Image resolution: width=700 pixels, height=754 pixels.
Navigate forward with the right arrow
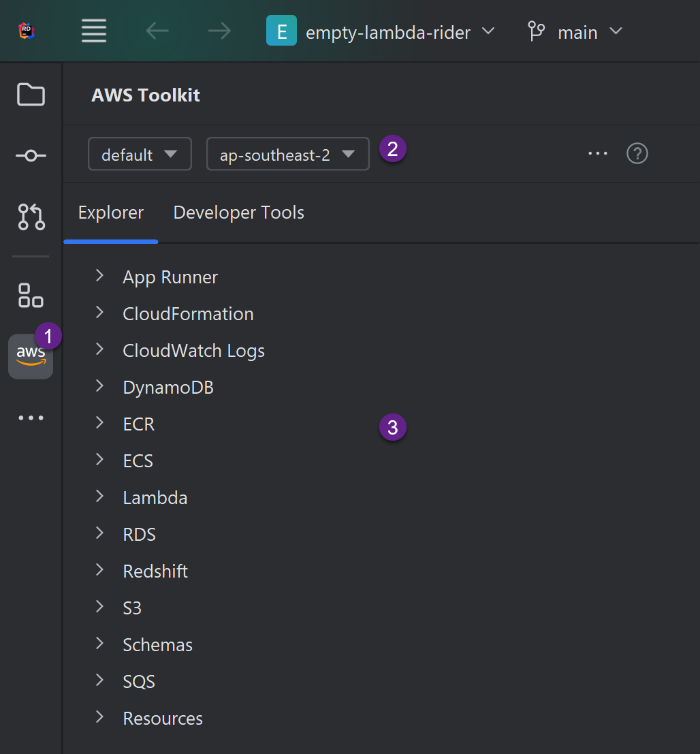point(219,31)
